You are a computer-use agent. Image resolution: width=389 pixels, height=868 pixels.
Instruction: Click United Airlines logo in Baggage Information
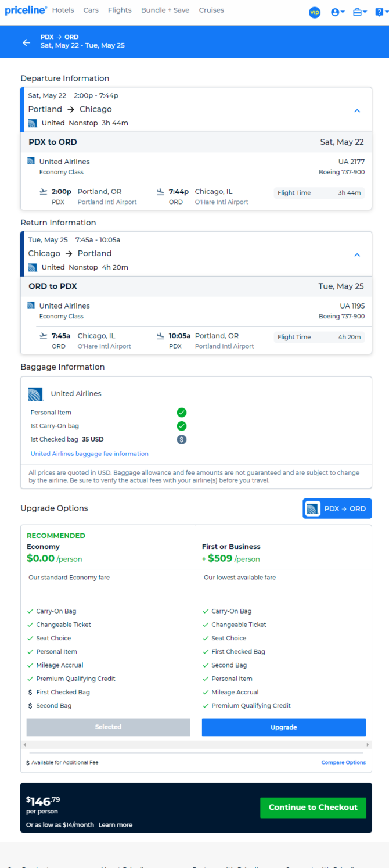click(x=35, y=394)
